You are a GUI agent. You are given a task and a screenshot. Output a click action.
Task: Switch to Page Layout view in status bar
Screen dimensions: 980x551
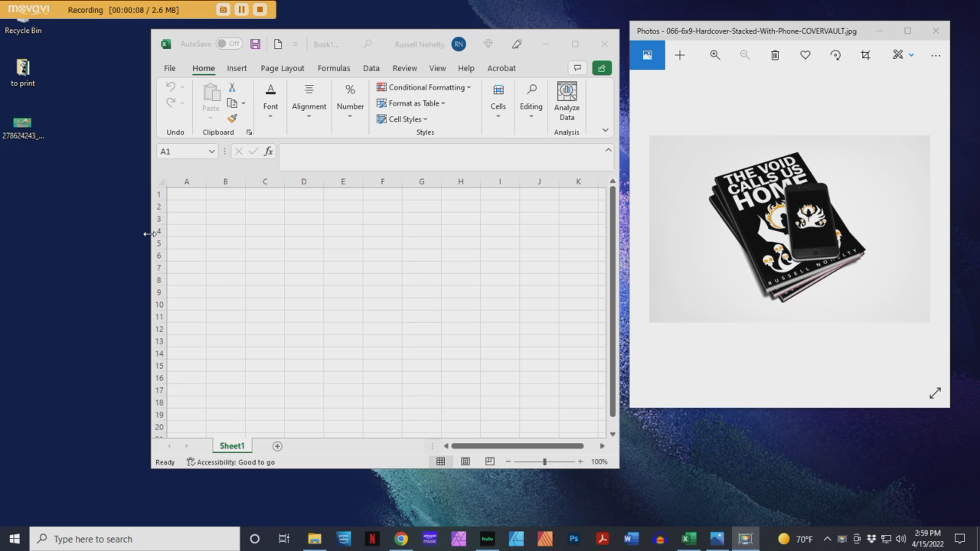click(465, 461)
